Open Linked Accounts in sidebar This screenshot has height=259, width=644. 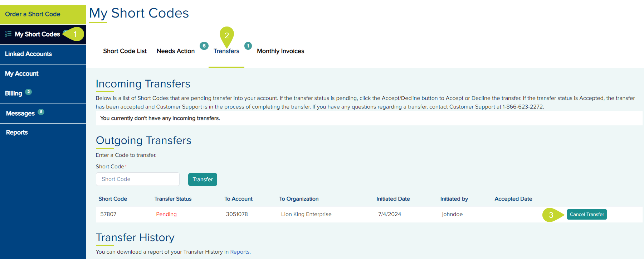tap(28, 54)
